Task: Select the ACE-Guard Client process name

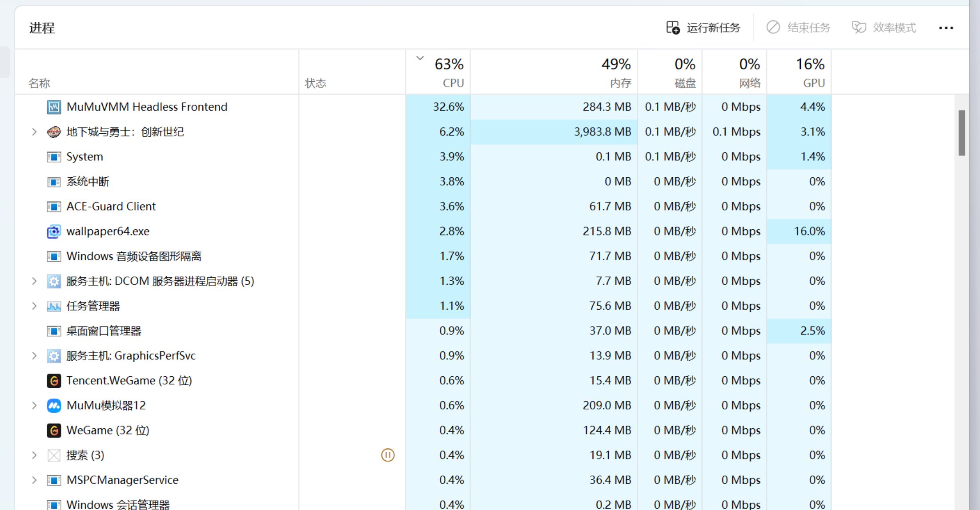Action: click(x=111, y=207)
